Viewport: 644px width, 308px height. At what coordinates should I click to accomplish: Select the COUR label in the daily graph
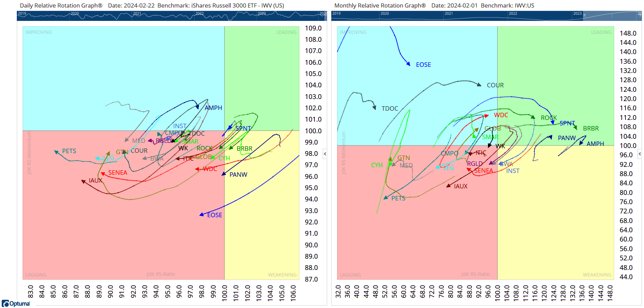139,151
